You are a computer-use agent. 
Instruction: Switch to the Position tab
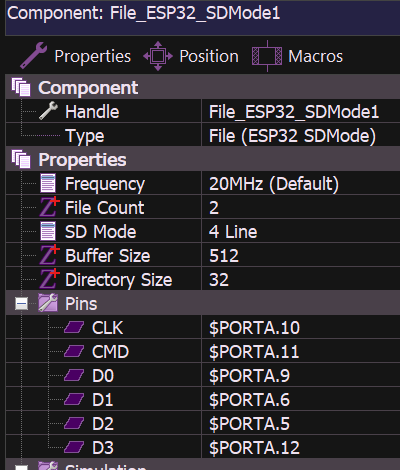tap(191, 56)
